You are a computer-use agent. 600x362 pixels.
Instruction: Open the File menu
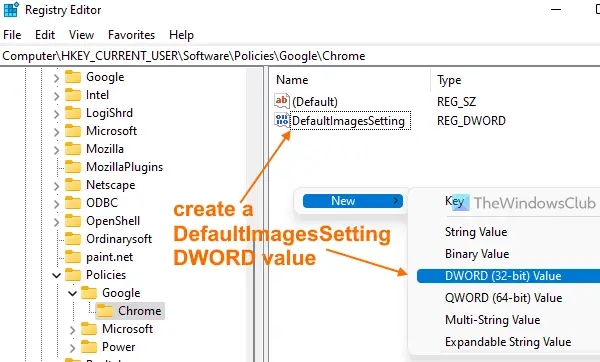[x=12, y=35]
